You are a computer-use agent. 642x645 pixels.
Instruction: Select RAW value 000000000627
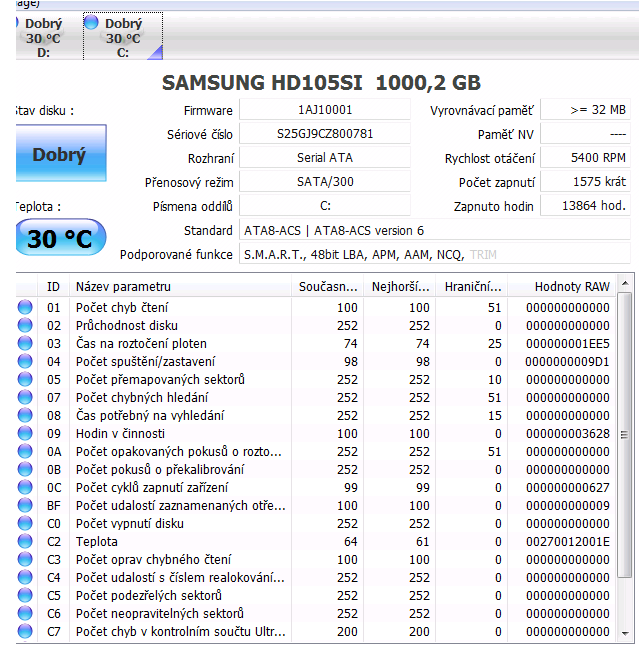(568, 487)
